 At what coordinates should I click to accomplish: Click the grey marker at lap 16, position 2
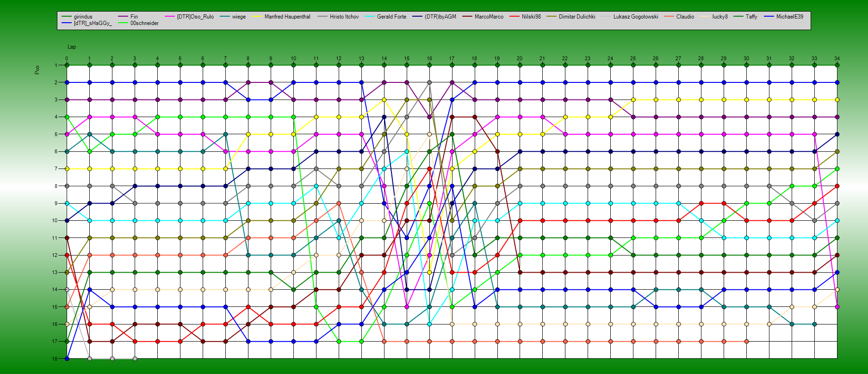coord(429,82)
